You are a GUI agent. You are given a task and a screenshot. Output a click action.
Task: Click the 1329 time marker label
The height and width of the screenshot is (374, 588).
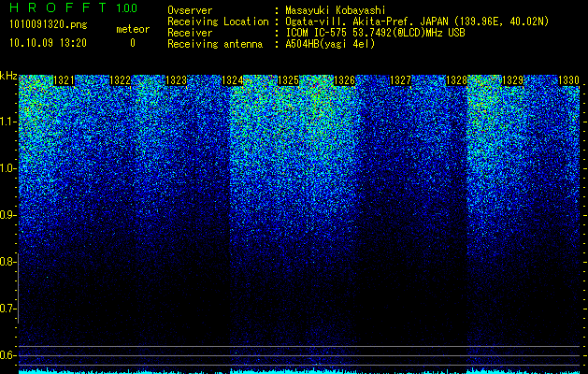pyautogui.click(x=513, y=80)
